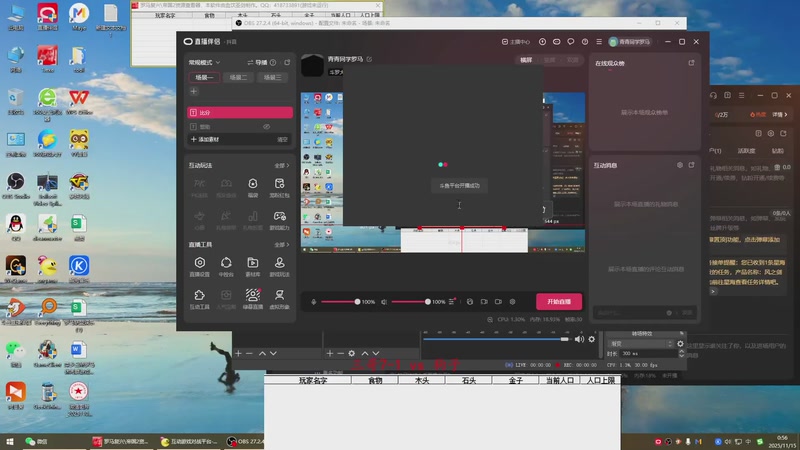This screenshot has height=450, width=800.
Task: Open the user profile name dropdown
Action: pyautogui.click(x=630, y=42)
